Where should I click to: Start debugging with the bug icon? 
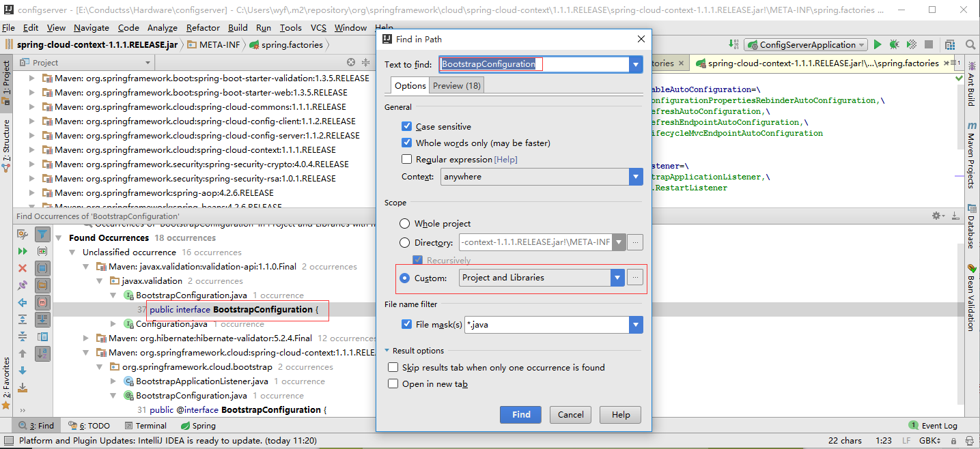coord(894,44)
